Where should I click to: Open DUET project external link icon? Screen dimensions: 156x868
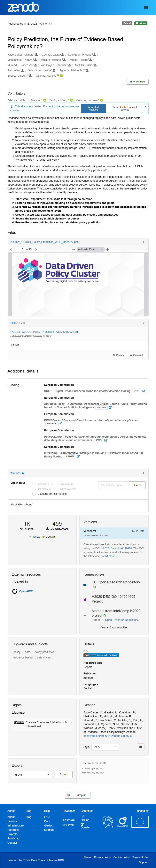(144, 391)
